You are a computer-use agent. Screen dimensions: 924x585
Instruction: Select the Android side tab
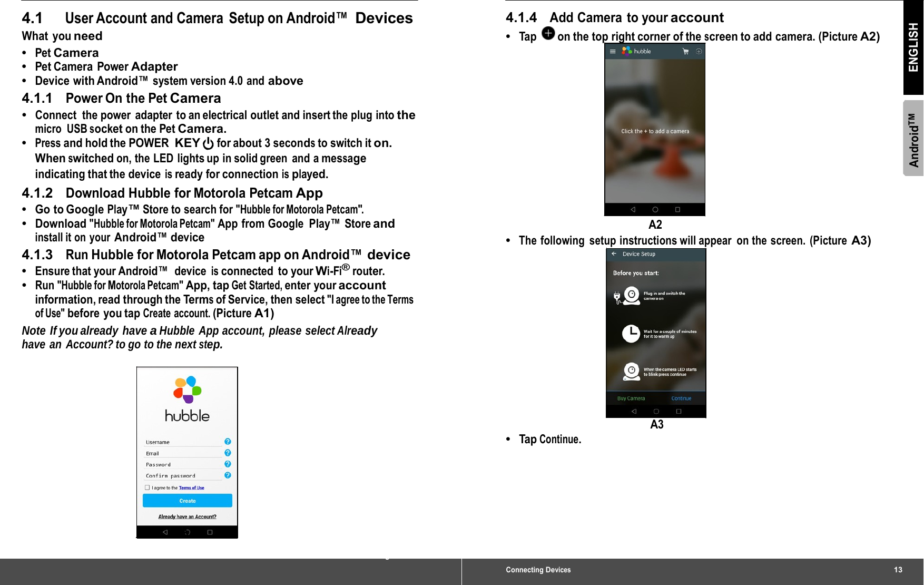pyautogui.click(x=913, y=139)
